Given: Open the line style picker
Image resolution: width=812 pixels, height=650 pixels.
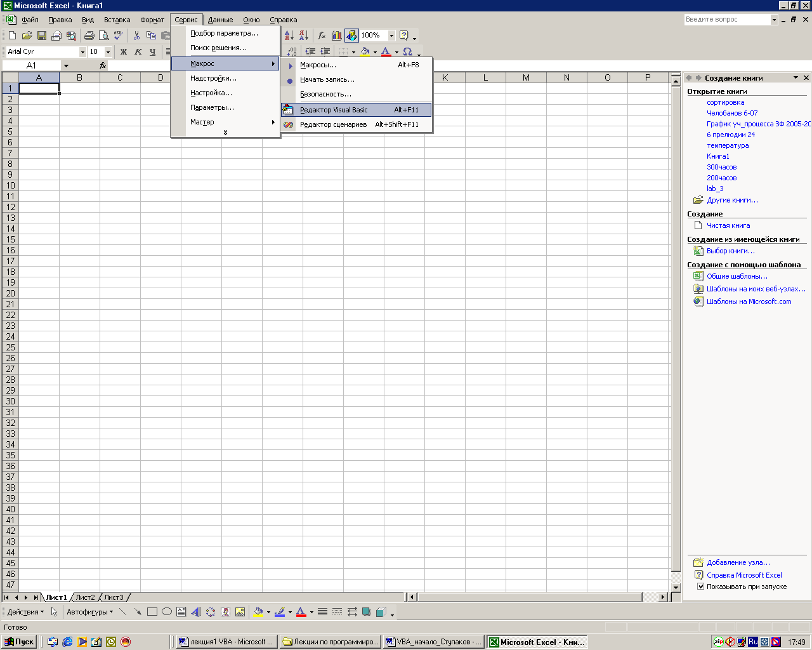Looking at the screenshot, I should click(322, 612).
